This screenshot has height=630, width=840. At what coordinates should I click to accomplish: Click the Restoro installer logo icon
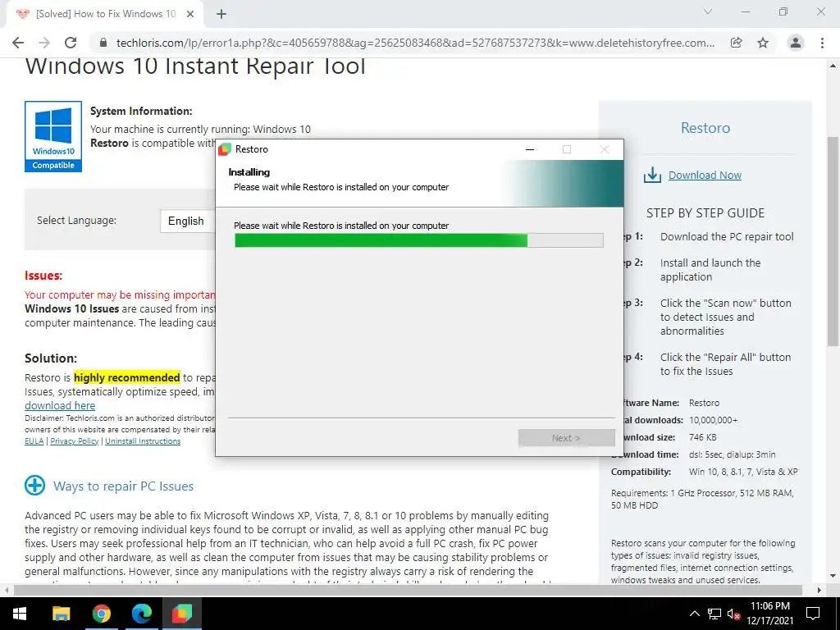point(225,149)
